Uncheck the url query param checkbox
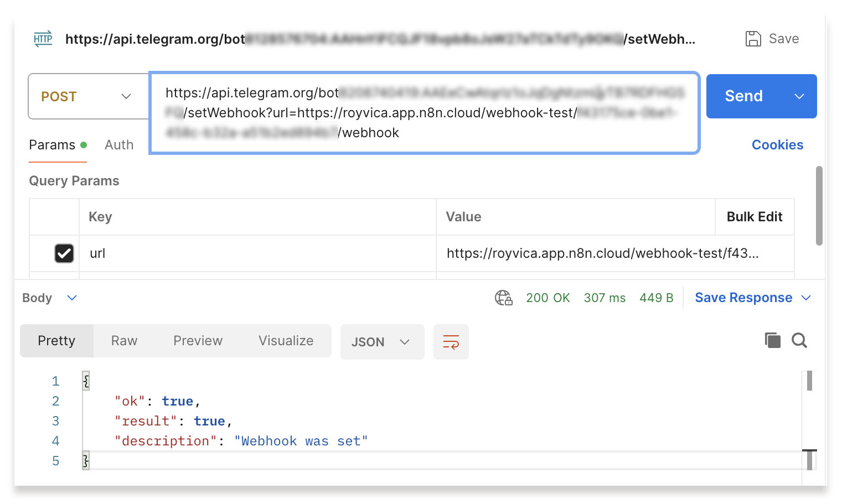The image size is (842, 504). (x=64, y=253)
